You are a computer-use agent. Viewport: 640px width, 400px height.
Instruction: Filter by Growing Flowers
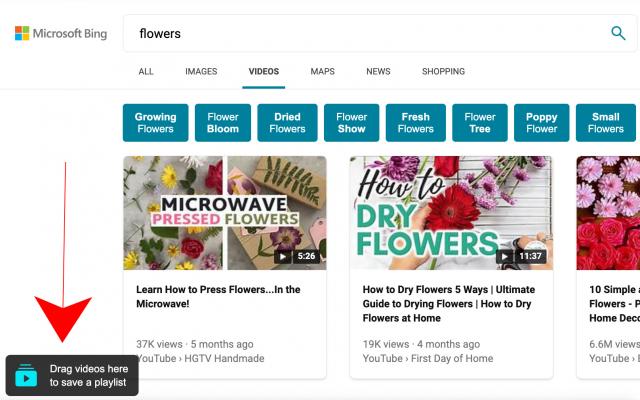click(x=156, y=123)
